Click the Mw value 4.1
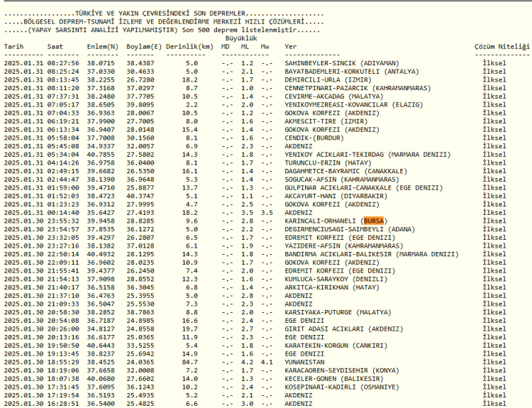Viewport: 532px width, 408px height. [266, 362]
